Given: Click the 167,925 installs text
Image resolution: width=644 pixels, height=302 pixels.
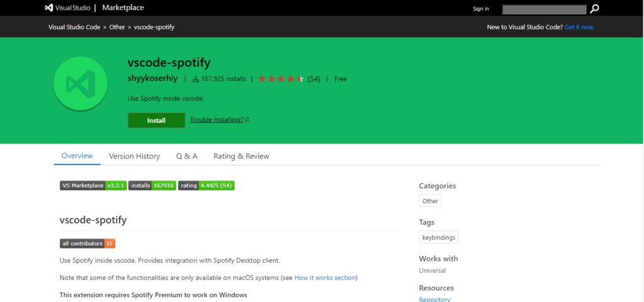Looking at the screenshot, I should click(x=224, y=79).
